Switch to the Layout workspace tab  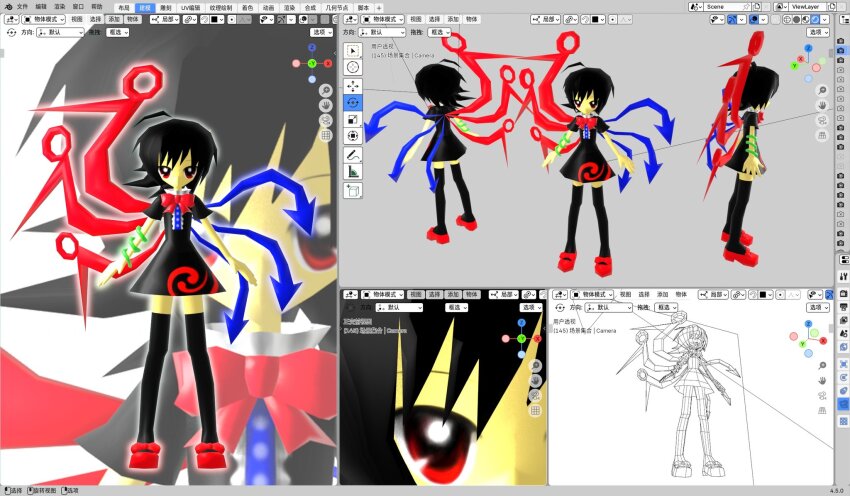(124, 8)
